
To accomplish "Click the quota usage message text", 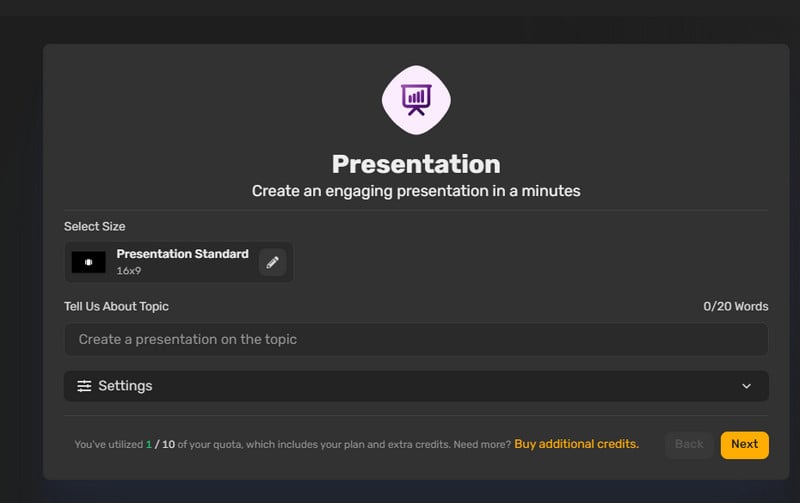I will point(293,444).
